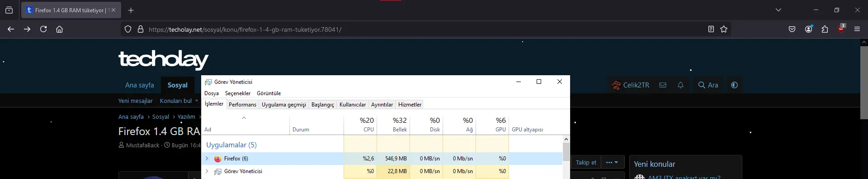The width and height of the screenshot is (868, 179).
Task: List all tabs dropdown arrow
Action: coord(778,10)
